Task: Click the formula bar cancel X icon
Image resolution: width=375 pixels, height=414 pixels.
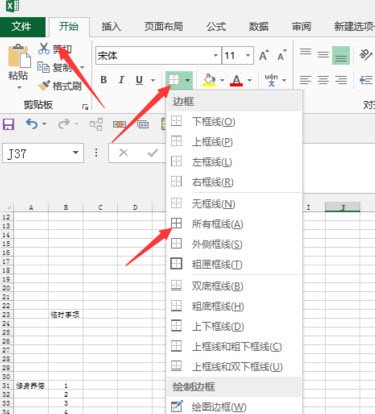Action: point(123,153)
